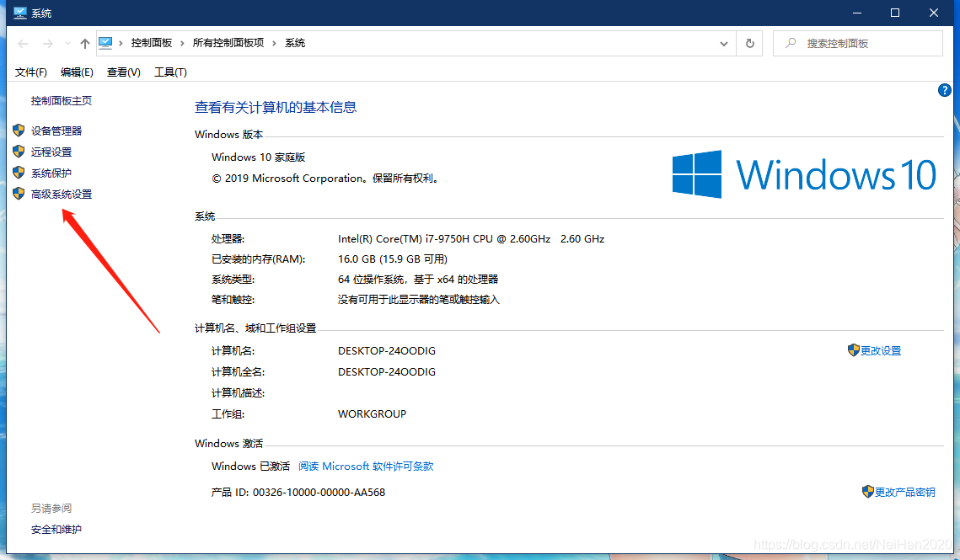The height and width of the screenshot is (560, 960).
Task: Open recent locations dropdown arrow
Action: point(67,44)
